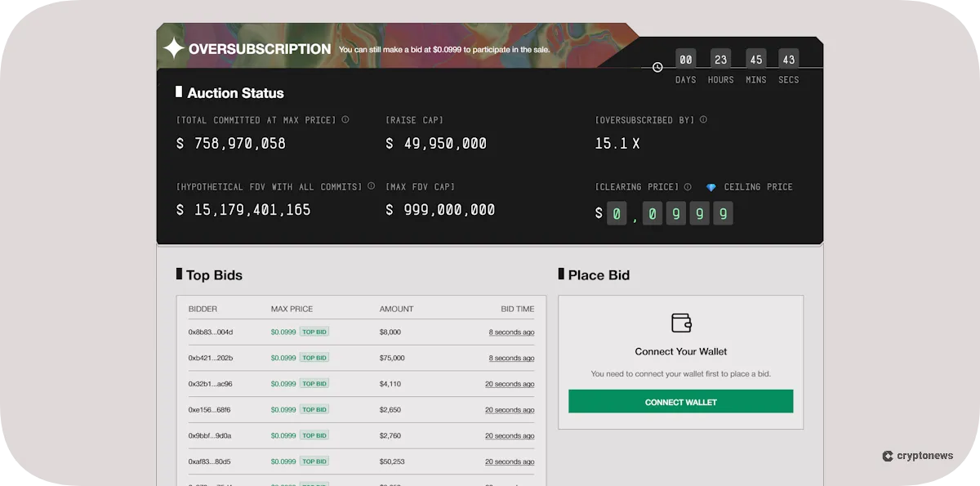
Task: Open the MAX PRICE column header options
Action: (292, 309)
